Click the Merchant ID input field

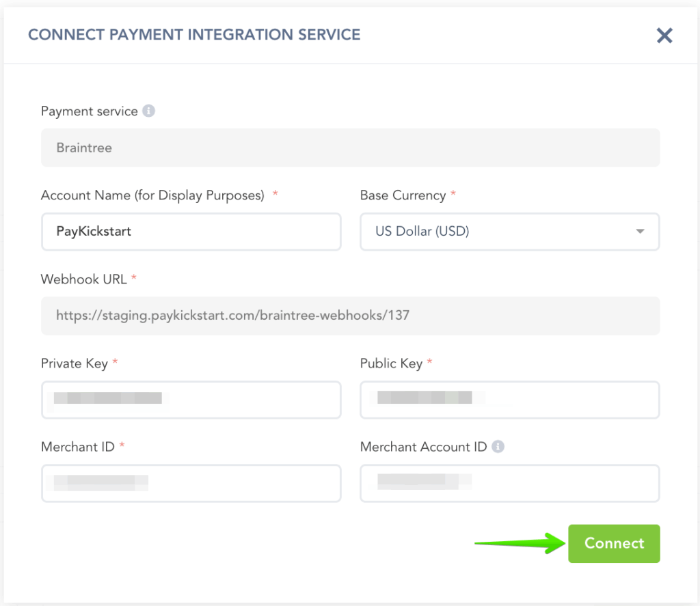pos(191,484)
